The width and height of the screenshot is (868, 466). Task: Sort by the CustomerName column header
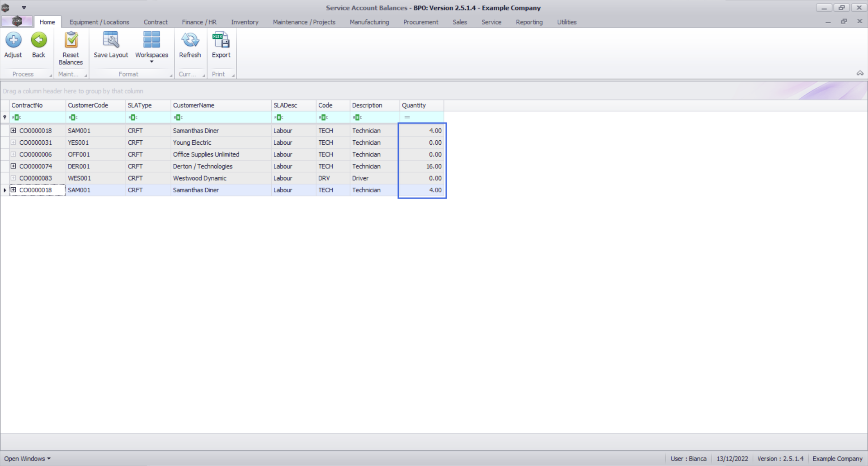click(x=221, y=105)
